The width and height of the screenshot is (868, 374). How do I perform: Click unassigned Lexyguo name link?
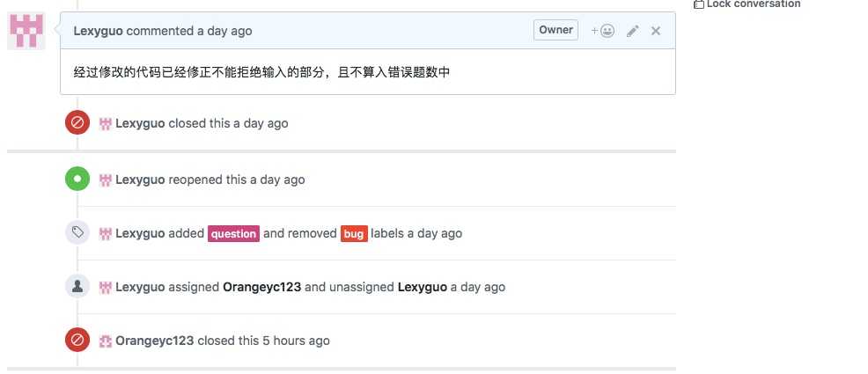[x=423, y=287]
